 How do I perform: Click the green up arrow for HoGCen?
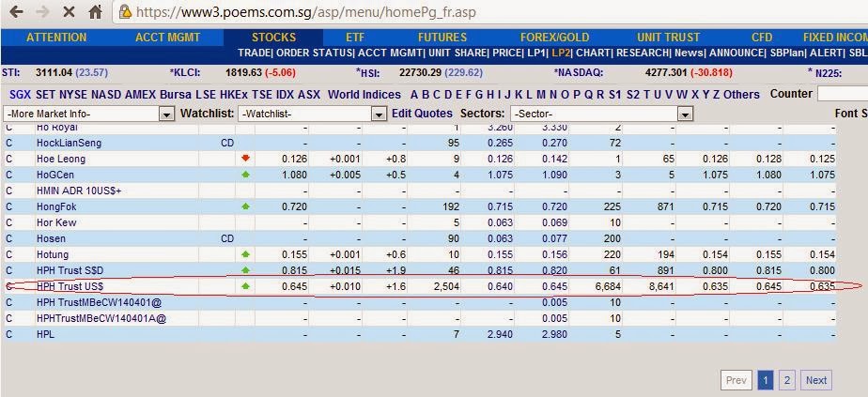tap(246, 175)
